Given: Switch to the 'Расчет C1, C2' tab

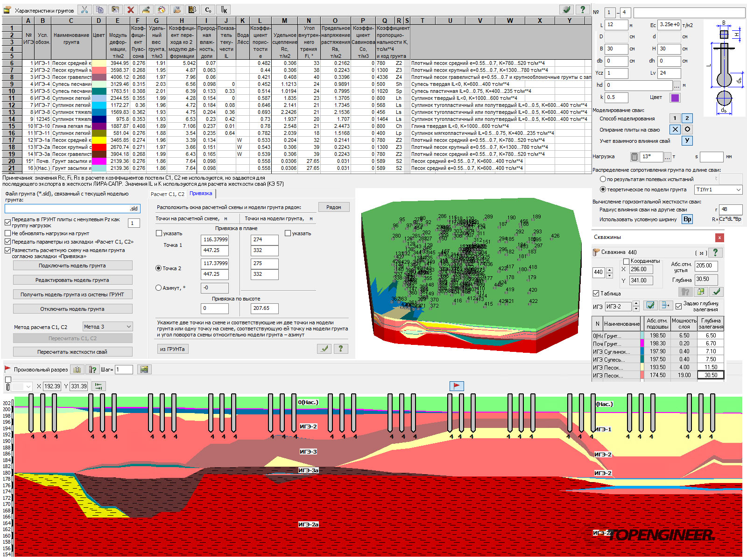Looking at the screenshot, I should [167, 194].
